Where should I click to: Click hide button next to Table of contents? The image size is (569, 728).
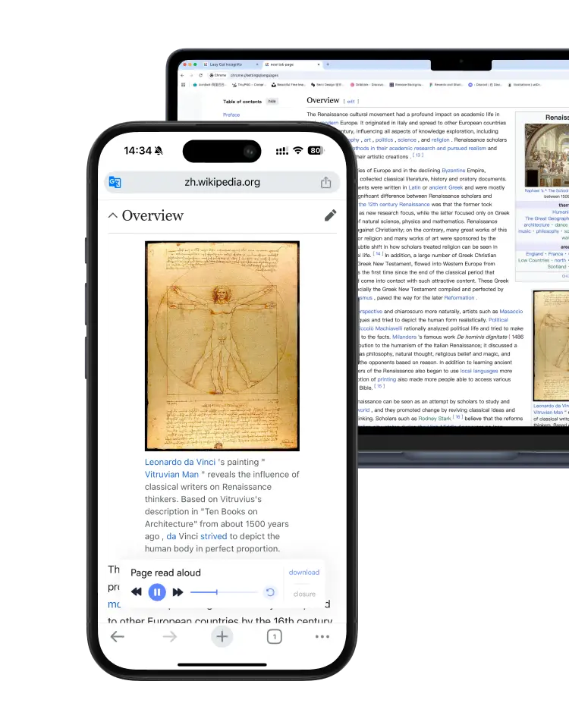tap(272, 101)
